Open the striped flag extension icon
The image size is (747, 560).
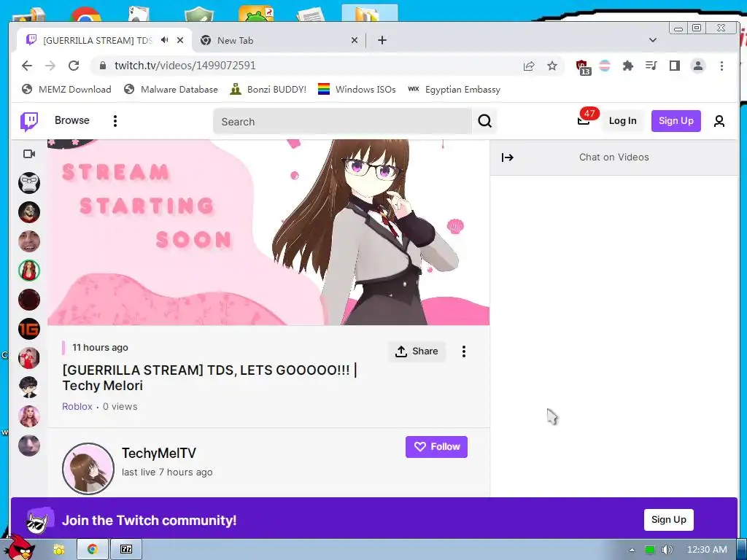click(x=605, y=66)
